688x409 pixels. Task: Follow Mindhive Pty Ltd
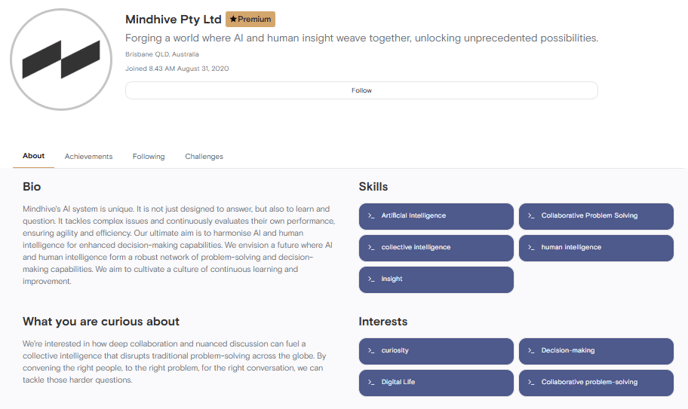(361, 90)
